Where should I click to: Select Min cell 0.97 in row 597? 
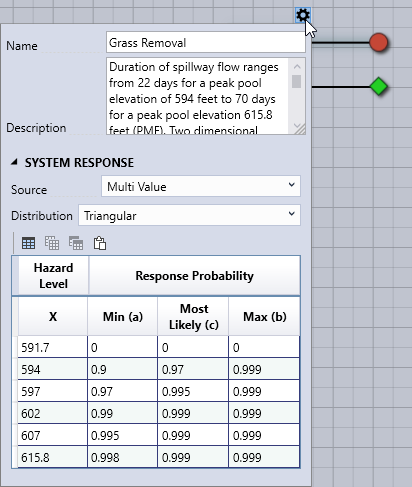click(x=123, y=391)
